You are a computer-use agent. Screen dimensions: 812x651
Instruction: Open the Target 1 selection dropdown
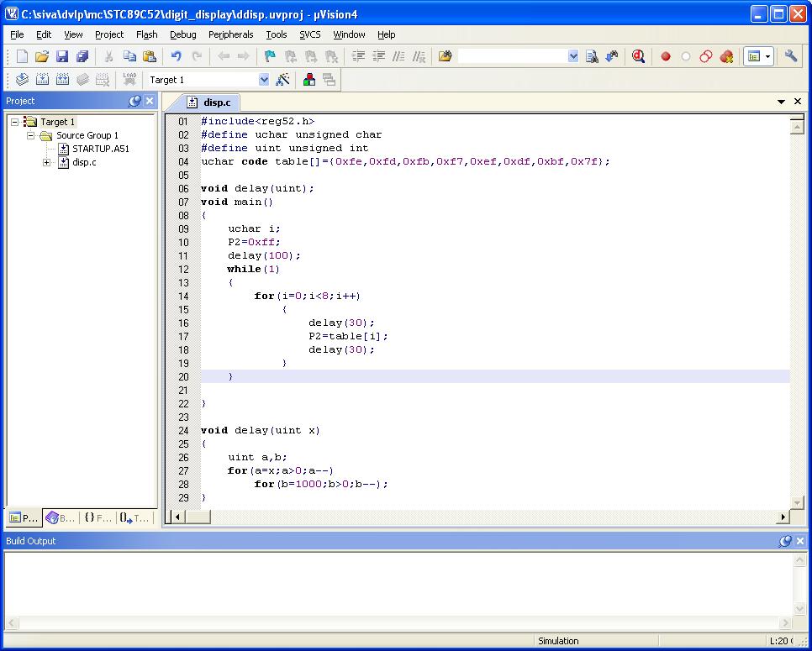click(263, 79)
